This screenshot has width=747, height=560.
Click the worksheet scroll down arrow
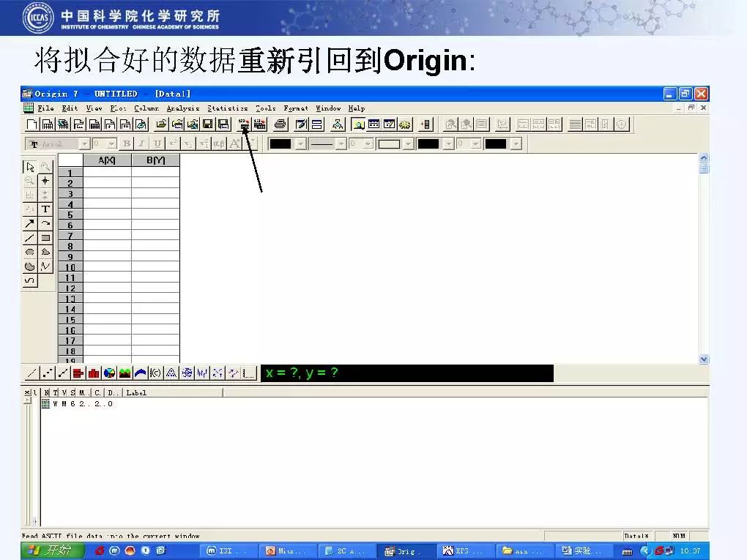click(704, 359)
